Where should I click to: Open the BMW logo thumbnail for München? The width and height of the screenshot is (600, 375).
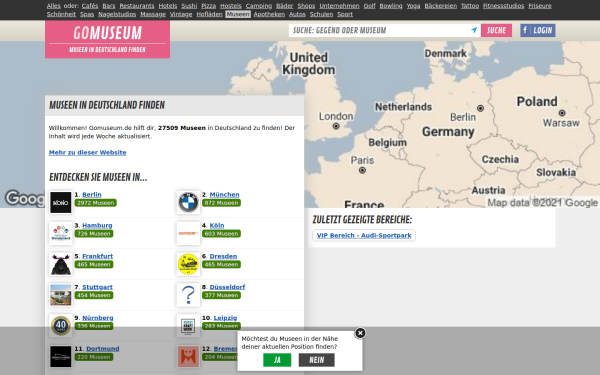[188, 202]
